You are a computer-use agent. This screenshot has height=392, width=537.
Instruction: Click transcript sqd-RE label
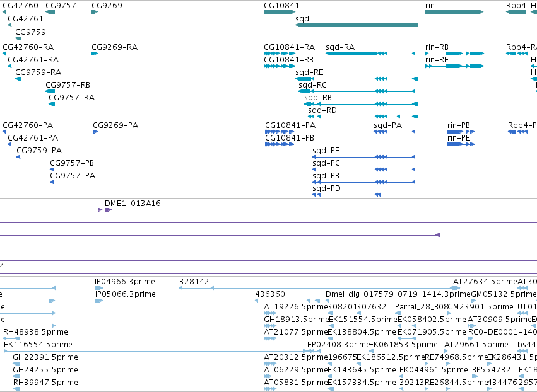point(309,72)
